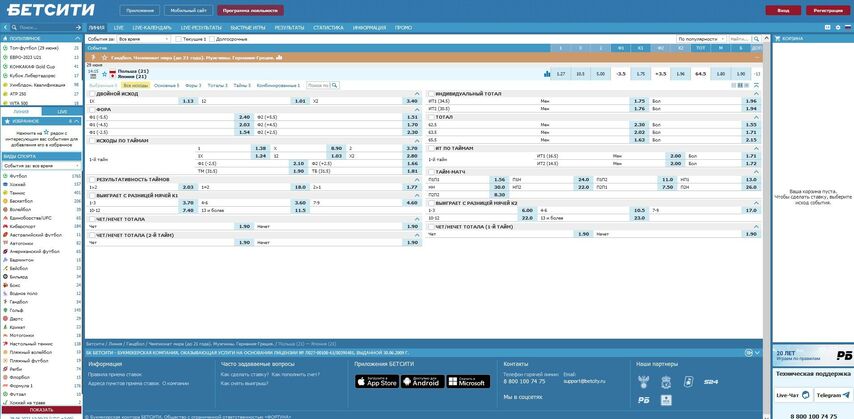Viewport: 854px width, 419px height.
Task: Check the Тотал market checkbox
Action: tap(431, 117)
